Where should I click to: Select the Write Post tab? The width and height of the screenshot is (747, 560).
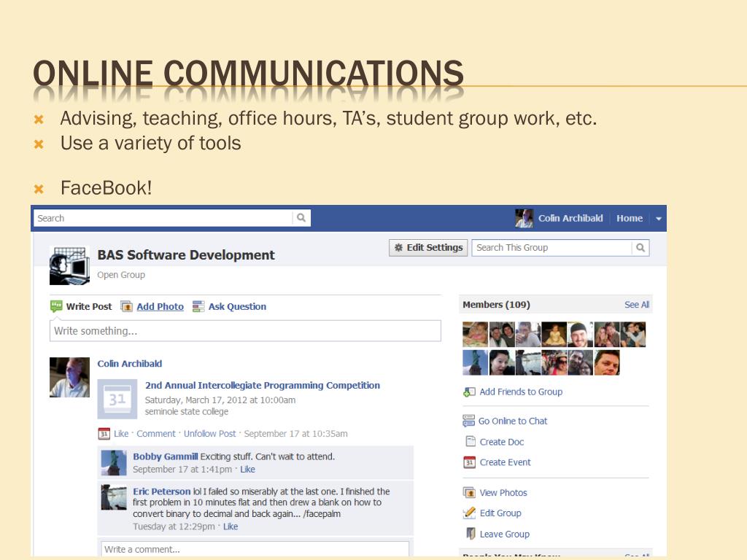[x=88, y=307]
